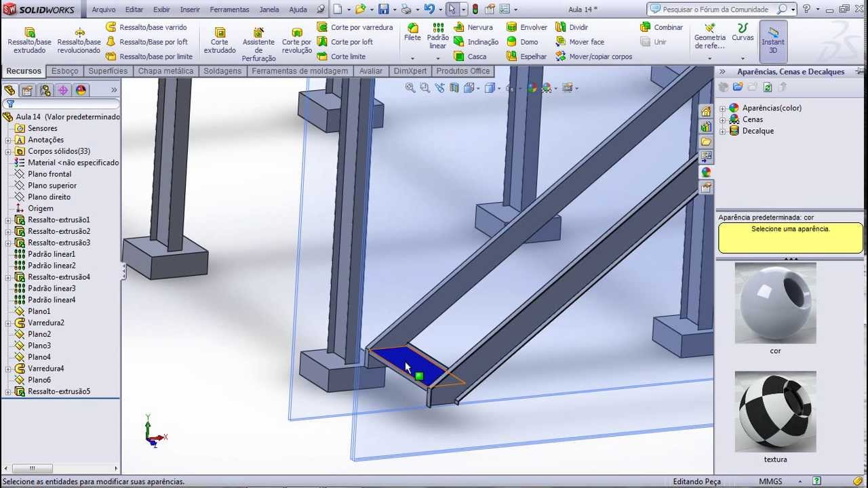Expand the Ressalto-extrusão1 feature
Image resolution: width=868 pixels, height=488 pixels.
coord(8,220)
